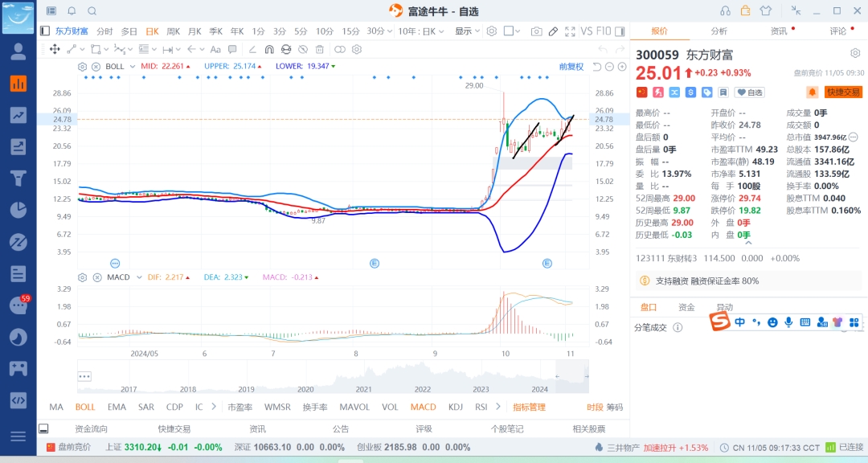
Task: Toggle the KDJ indicator
Action: tap(456, 407)
